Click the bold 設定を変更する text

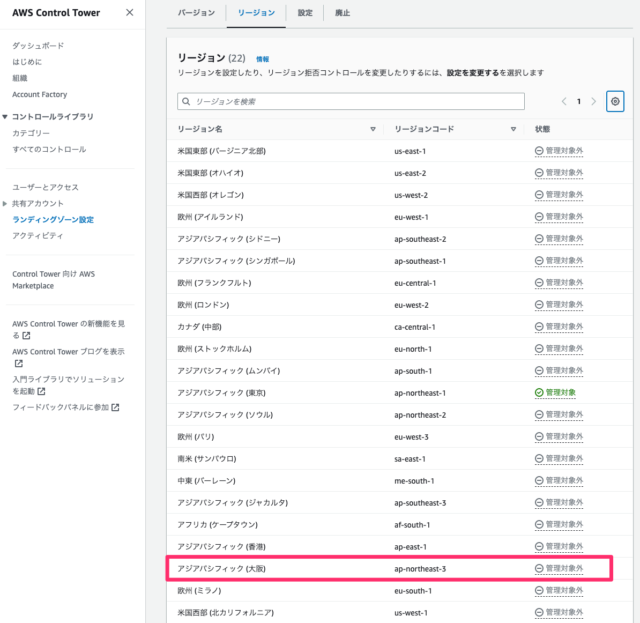(473, 73)
